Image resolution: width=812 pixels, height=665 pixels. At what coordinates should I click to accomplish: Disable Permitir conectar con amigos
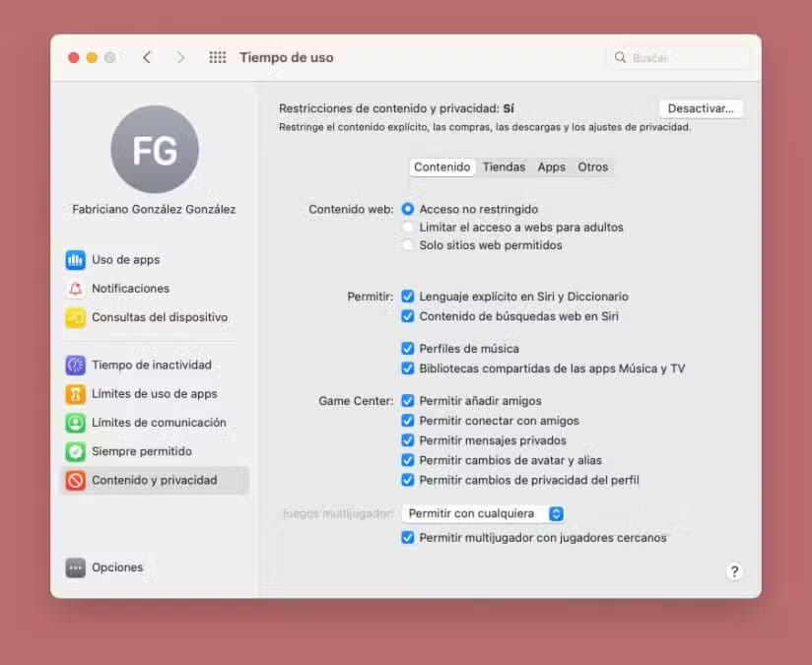pyautogui.click(x=408, y=421)
